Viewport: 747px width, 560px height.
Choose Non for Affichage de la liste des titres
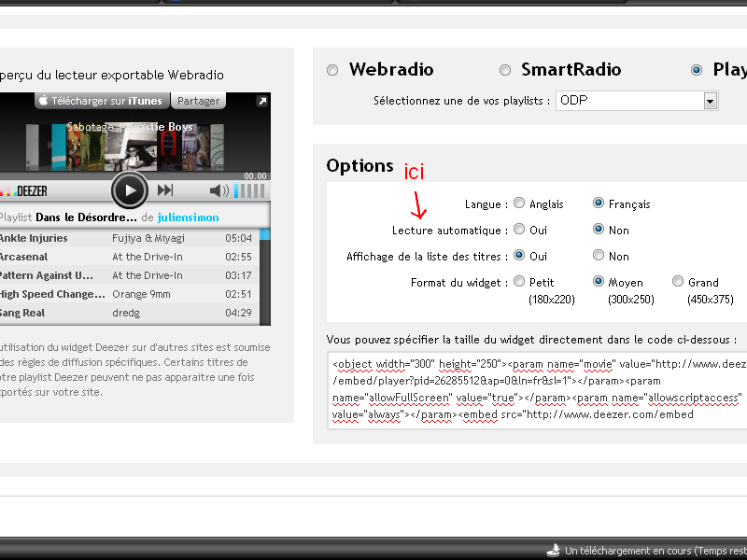[x=599, y=256]
